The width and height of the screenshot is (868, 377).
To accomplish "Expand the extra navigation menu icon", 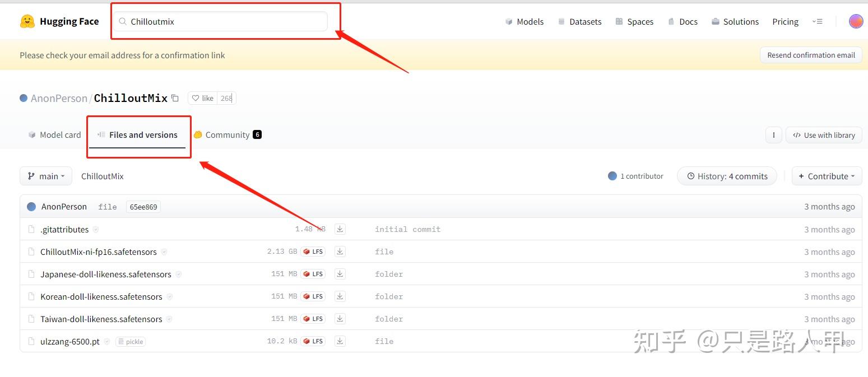I will pyautogui.click(x=818, y=21).
